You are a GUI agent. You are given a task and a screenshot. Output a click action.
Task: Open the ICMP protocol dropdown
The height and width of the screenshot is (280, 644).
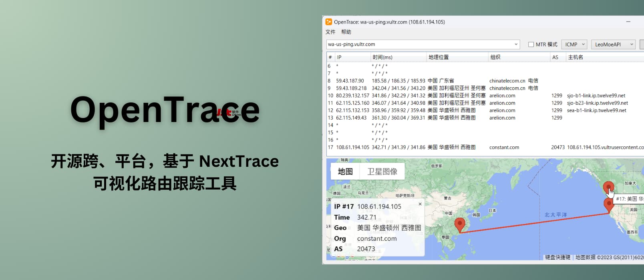click(574, 44)
